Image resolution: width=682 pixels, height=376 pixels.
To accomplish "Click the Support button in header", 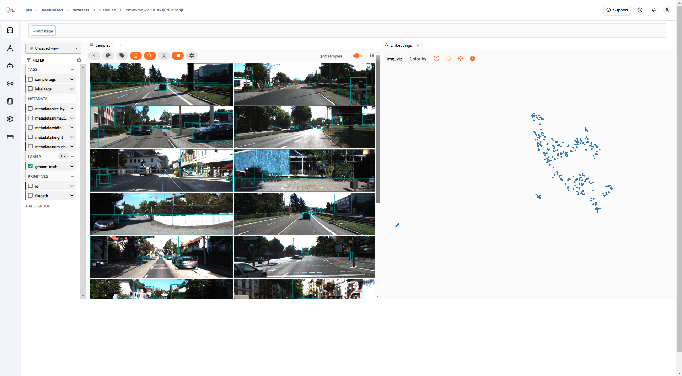I will (617, 10).
